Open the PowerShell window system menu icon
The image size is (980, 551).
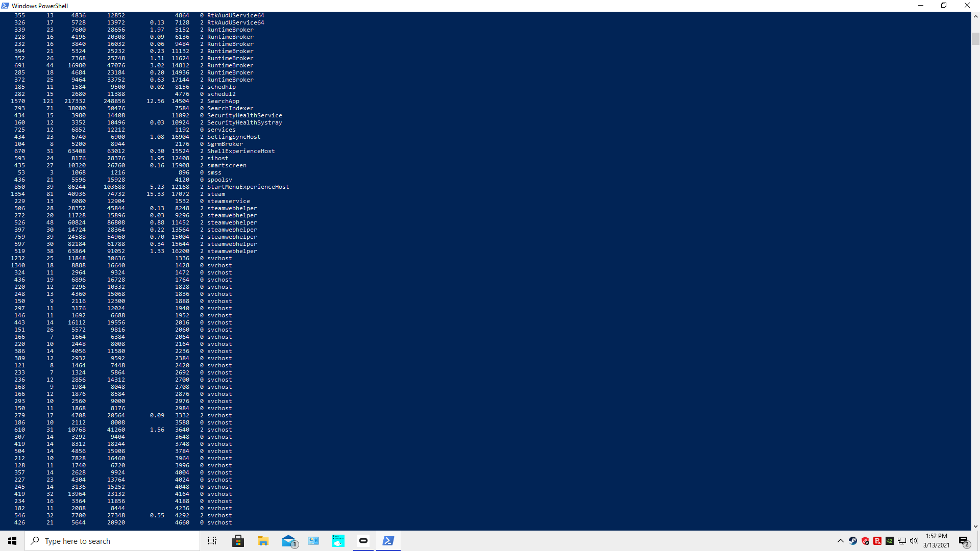[5, 6]
